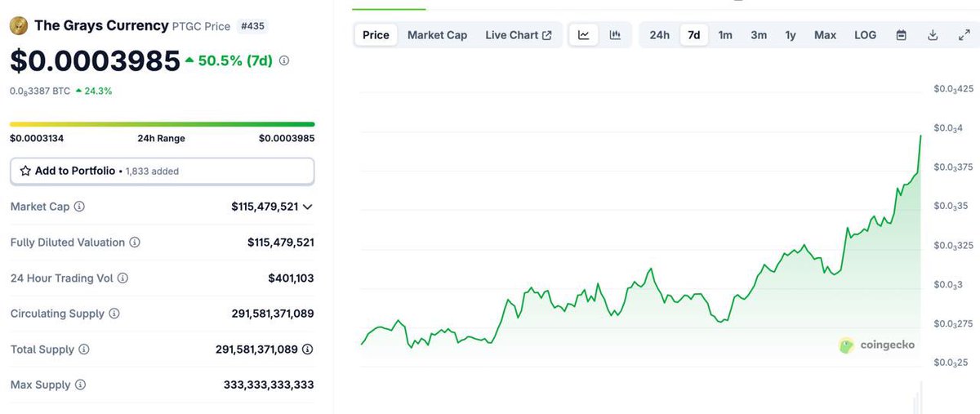980x414 pixels.
Task: Show Circulating Supply info icon
Action: coord(114,314)
